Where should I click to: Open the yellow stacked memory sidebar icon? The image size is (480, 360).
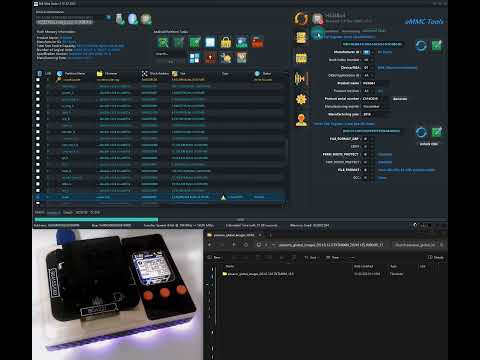(x=301, y=38)
